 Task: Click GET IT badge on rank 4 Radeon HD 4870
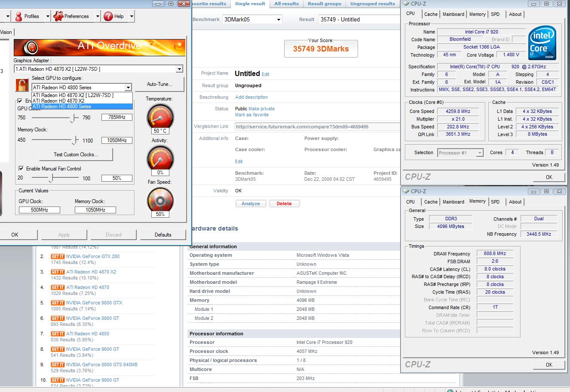pos(58,287)
